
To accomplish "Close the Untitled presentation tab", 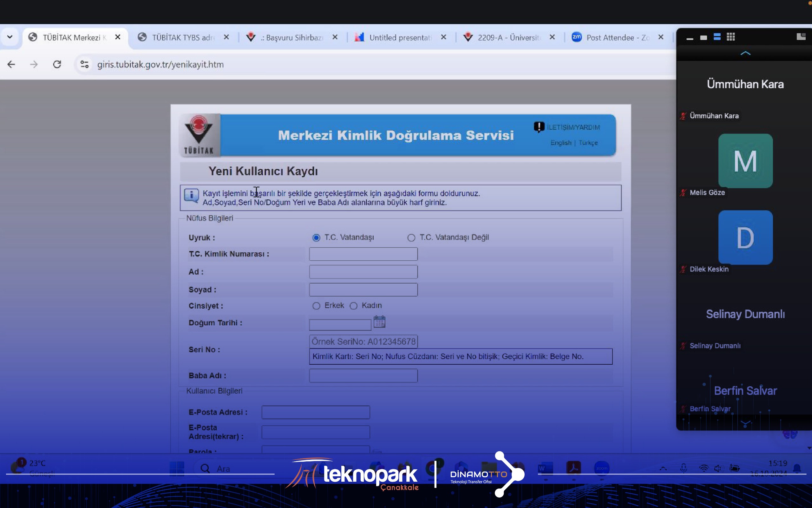I will click(444, 37).
